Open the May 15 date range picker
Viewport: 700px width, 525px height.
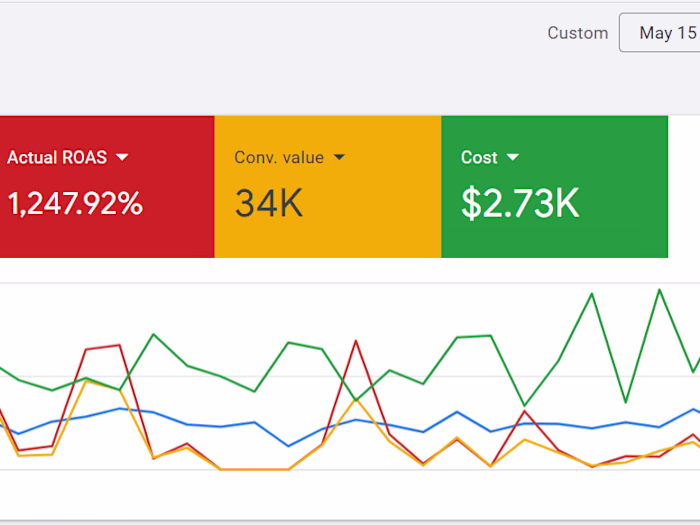pyautogui.click(x=660, y=33)
